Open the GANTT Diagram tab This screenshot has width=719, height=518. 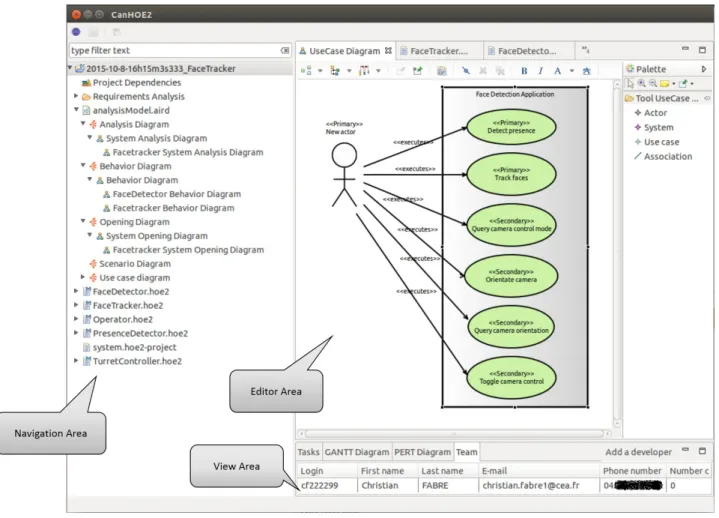pos(357,452)
